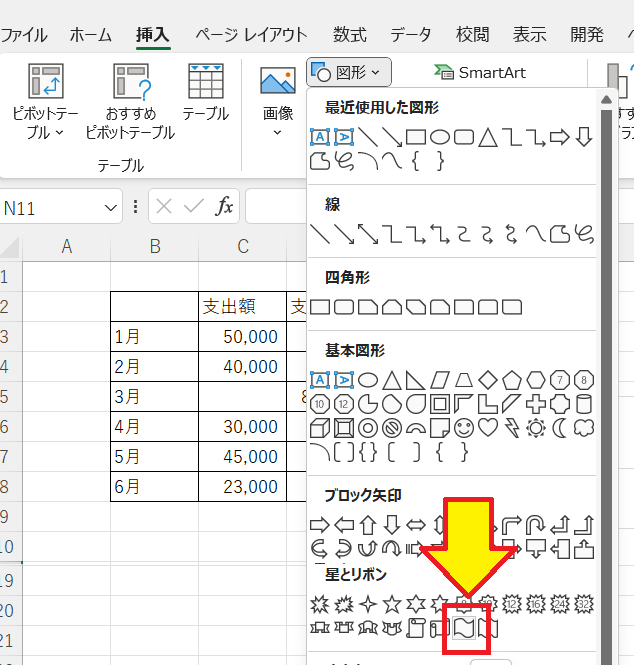The height and width of the screenshot is (665, 634).
Task: Click the Insert Function fx icon
Action: [x=225, y=207]
